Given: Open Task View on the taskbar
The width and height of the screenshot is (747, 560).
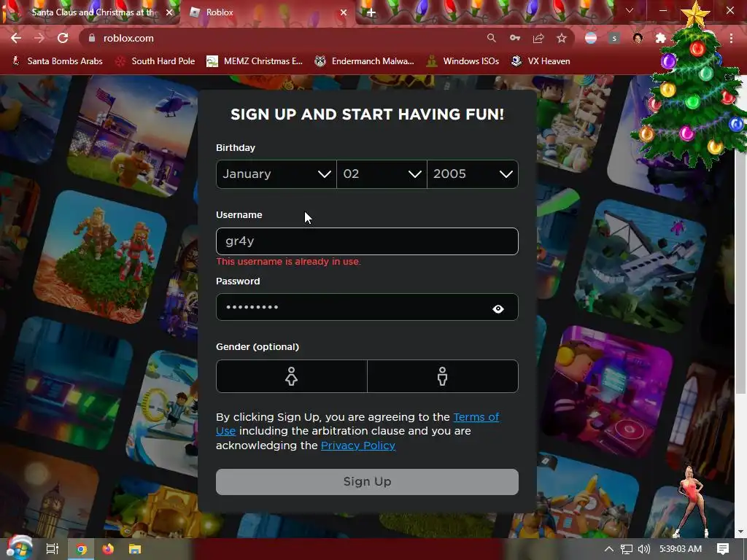Looking at the screenshot, I should pyautogui.click(x=53, y=549).
